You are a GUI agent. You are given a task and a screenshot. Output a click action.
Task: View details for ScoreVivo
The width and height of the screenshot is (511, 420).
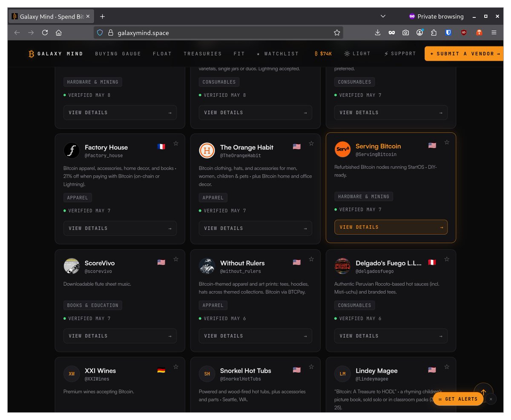coord(120,336)
